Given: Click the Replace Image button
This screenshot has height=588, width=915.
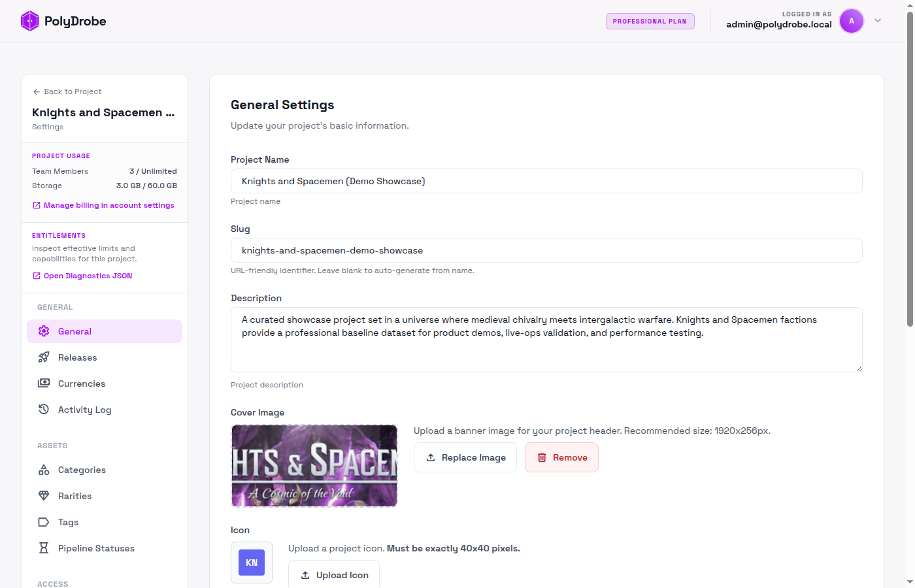Looking at the screenshot, I should tap(465, 457).
